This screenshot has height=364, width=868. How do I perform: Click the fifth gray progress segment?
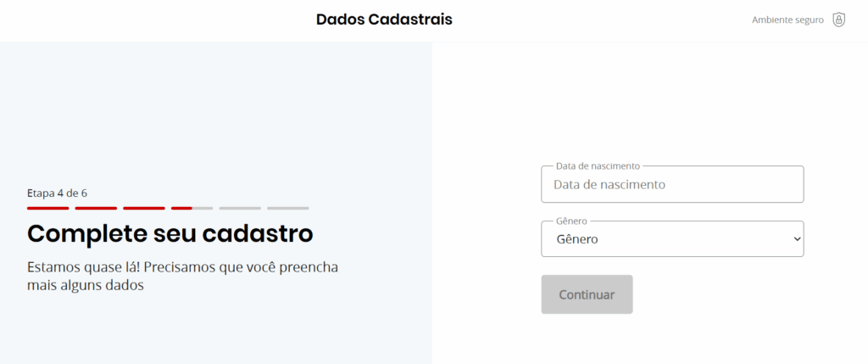tap(240, 208)
